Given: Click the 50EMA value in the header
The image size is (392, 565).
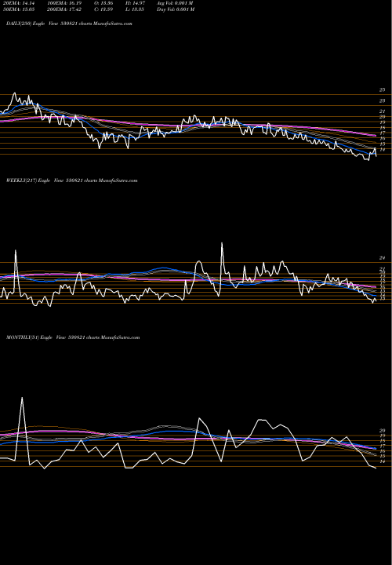Looking at the screenshot, I should coord(17,9).
